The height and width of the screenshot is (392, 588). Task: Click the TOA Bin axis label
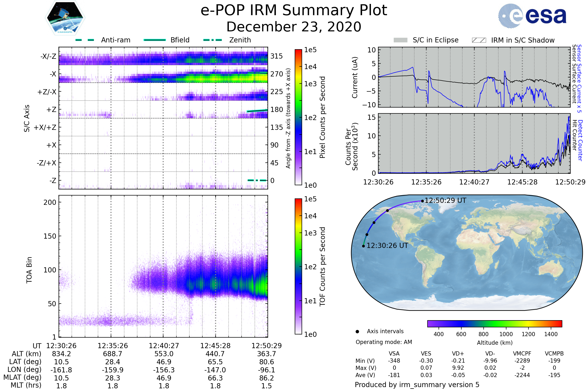pyautogui.click(x=29, y=270)
